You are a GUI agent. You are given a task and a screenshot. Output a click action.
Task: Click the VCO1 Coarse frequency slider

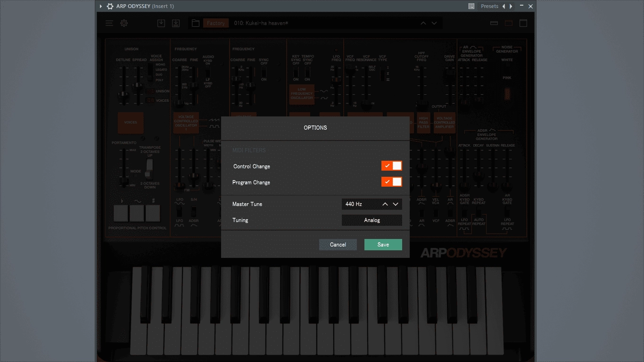click(x=179, y=103)
